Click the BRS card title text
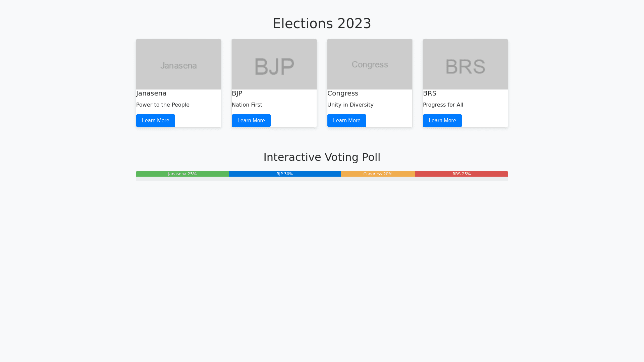The height and width of the screenshot is (362, 644). [430, 93]
